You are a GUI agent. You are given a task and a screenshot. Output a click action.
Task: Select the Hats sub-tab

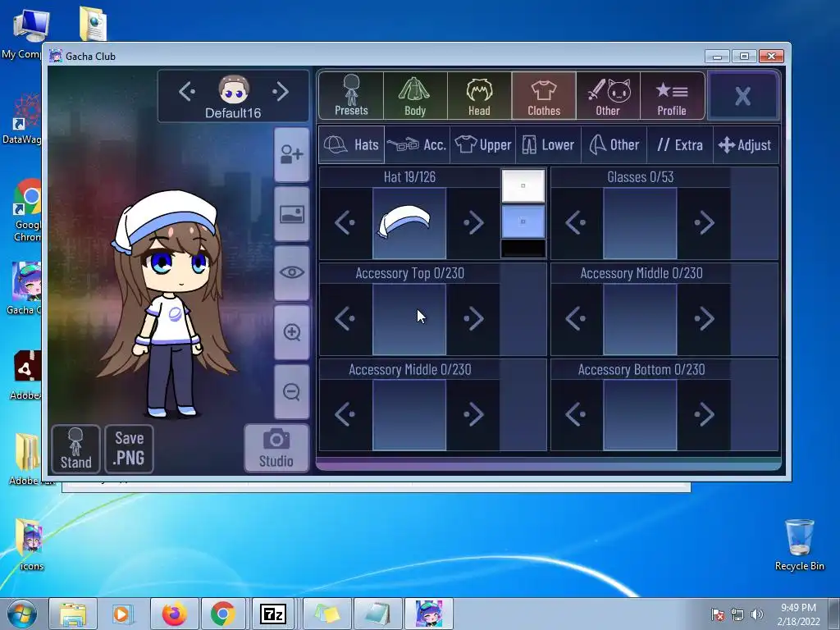351,144
